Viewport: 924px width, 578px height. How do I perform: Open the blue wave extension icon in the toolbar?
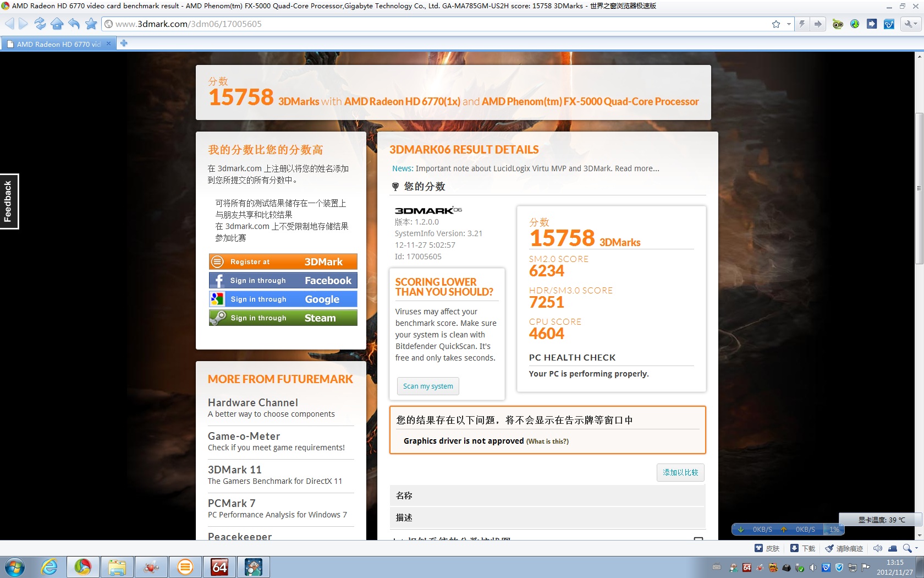[x=889, y=24]
